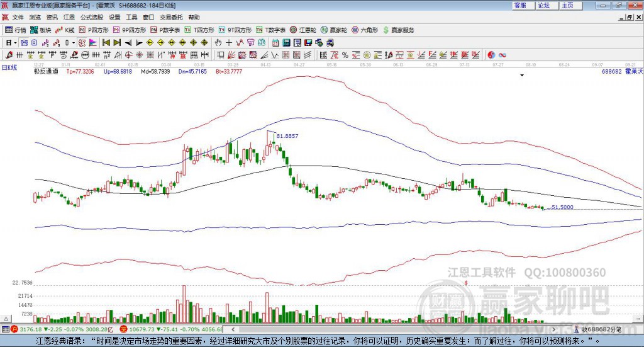Screen dimensions: 644x347
Task: Select the crosshair cursor tool
Action: [229, 43]
